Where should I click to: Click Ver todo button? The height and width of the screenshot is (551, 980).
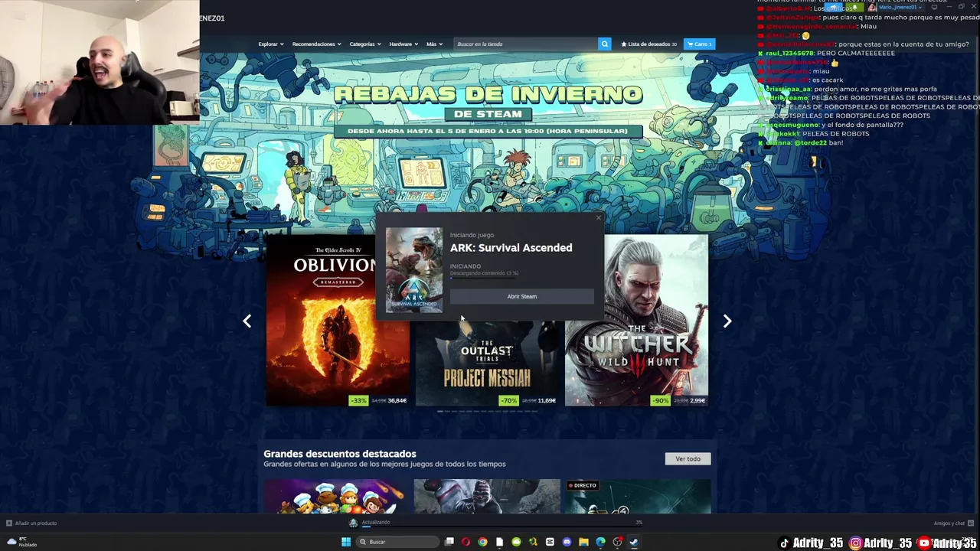click(688, 458)
